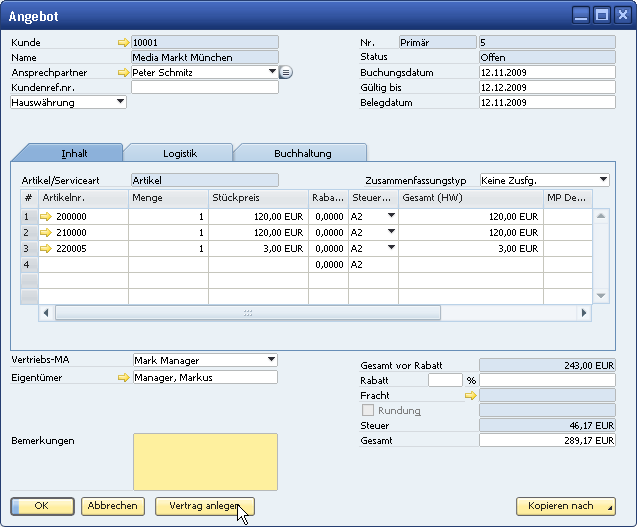Viewport: 637px width, 527px height.
Task: Click the link arrow for article 220005
Action: (x=45, y=248)
